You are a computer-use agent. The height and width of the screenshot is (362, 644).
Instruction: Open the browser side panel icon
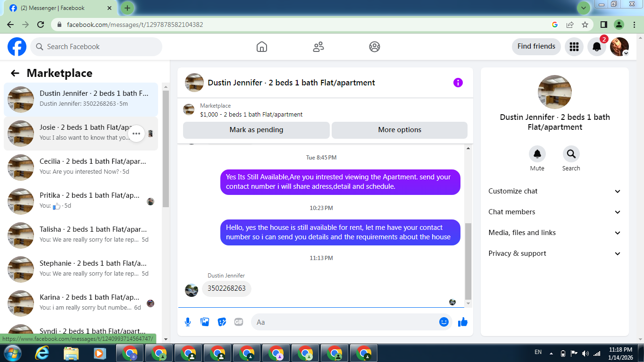point(603,25)
